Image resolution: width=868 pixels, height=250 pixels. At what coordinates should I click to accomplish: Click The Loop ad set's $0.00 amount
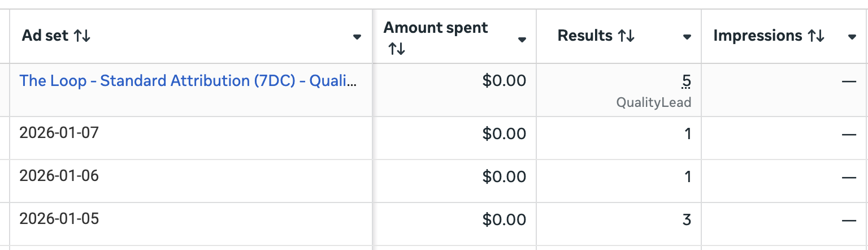504,81
